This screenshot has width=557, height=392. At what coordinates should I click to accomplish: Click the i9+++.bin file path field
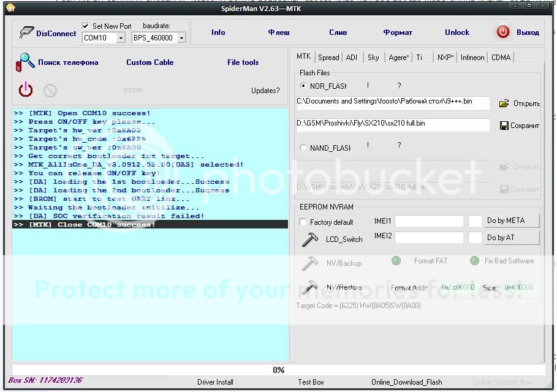(393, 102)
